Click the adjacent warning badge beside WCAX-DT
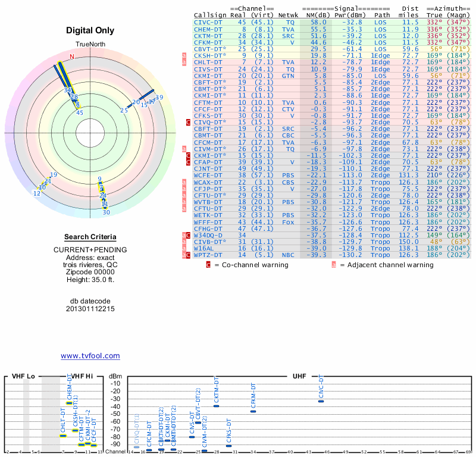Viewport: 476px width, 457px height. point(184,182)
